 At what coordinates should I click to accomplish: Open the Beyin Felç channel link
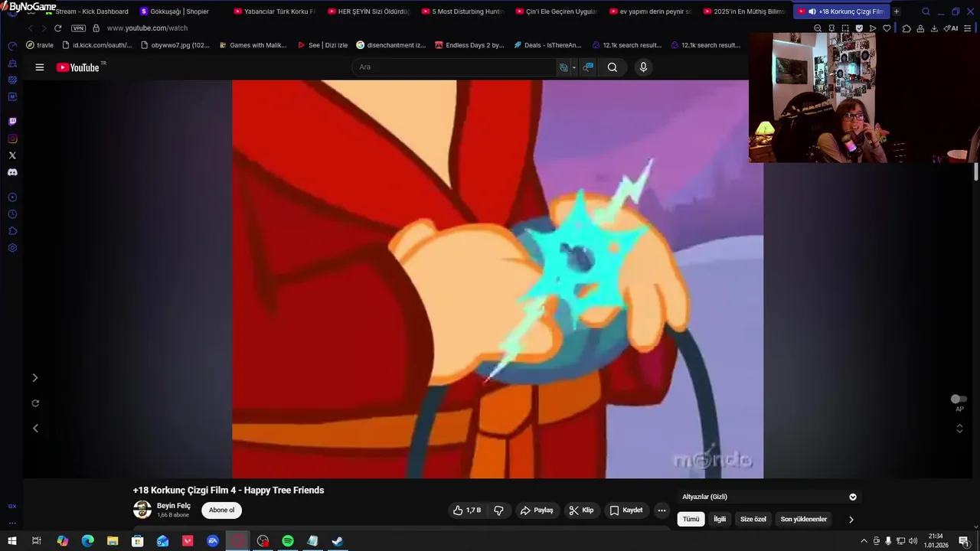coord(174,506)
